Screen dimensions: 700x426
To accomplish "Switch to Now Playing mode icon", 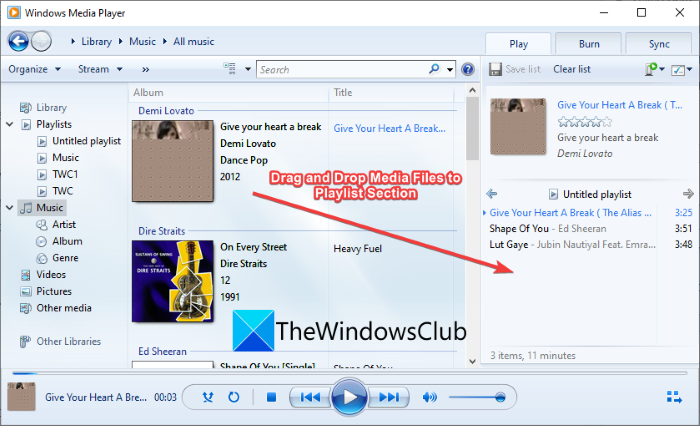I will tap(674, 397).
